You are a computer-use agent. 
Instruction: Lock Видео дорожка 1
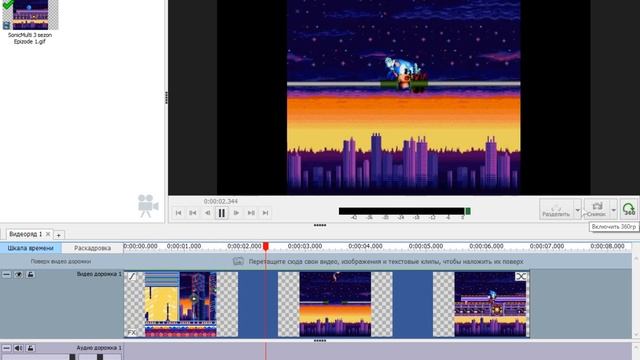point(30,275)
